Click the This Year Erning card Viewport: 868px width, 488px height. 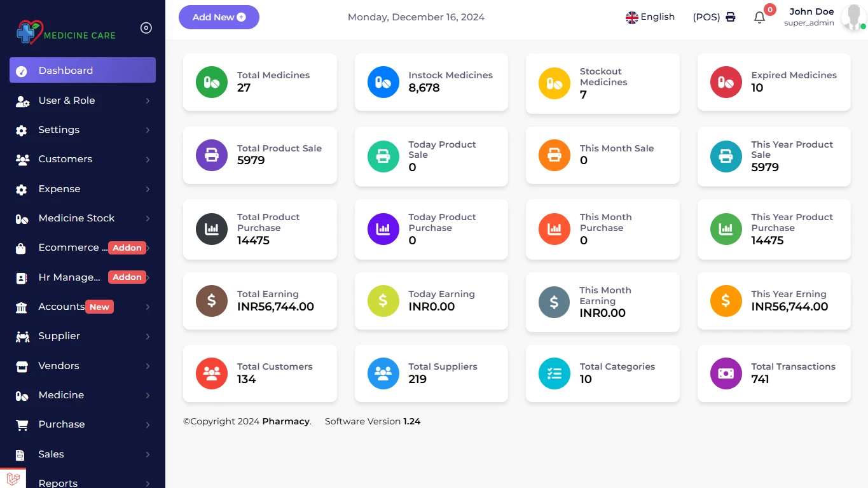point(774,301)
